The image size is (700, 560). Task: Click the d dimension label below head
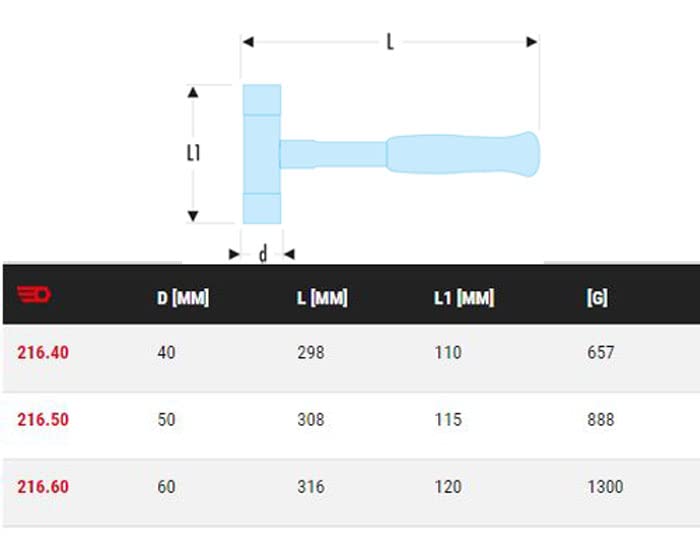tap(263, 255)
